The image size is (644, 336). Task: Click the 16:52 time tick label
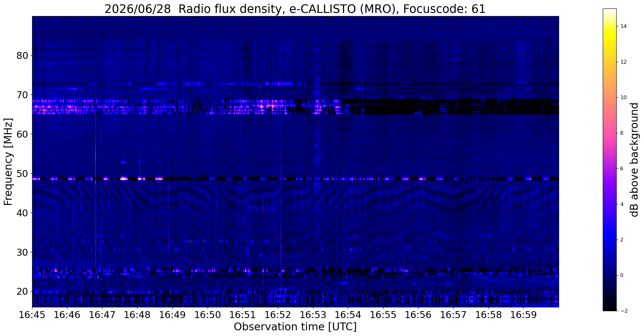point(278,314)
